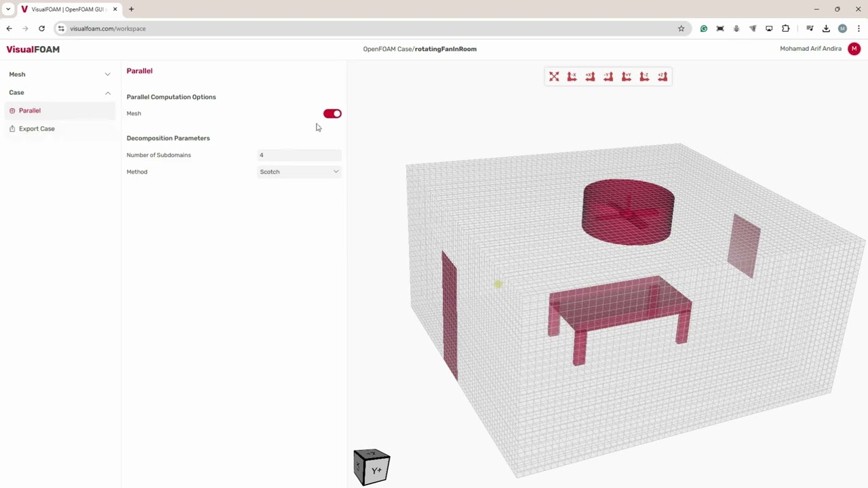
Task: Set camera to the -Z axis view
Action: tap(644, 77)
